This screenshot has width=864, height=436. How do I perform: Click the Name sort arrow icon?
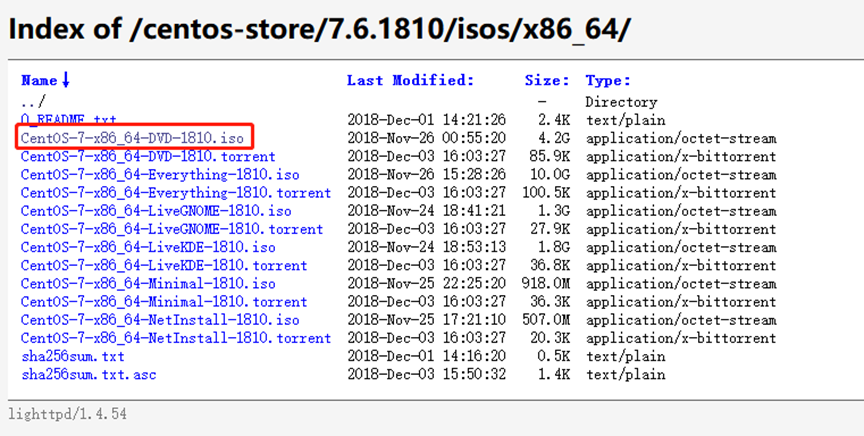point(66,80)
